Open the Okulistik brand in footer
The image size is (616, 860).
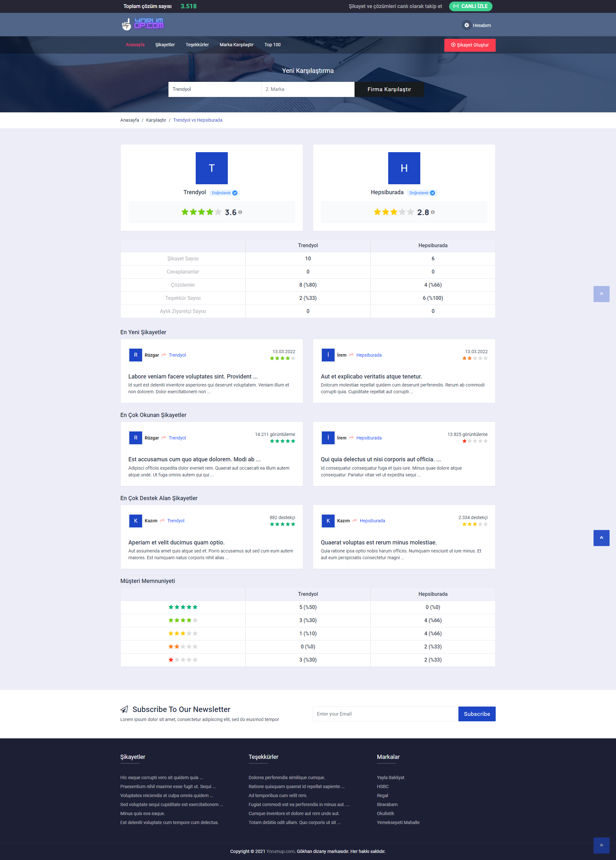point(386,814)
